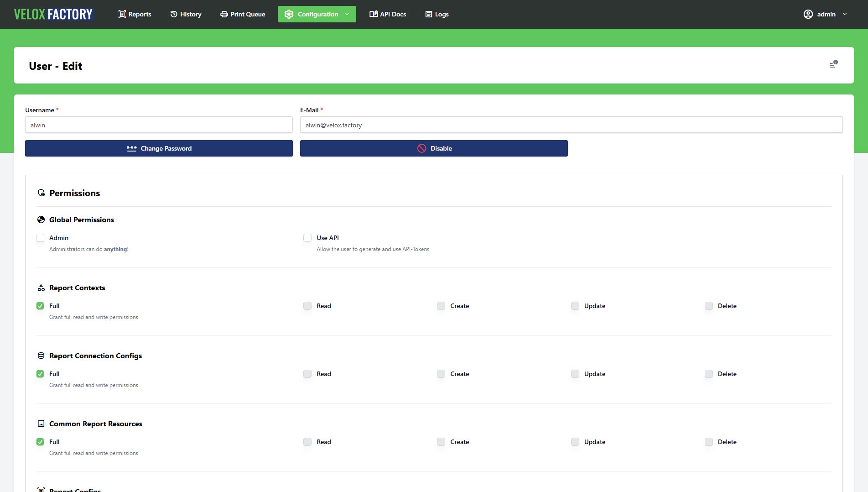Open the Configuration menu
The image size is (868, 492).
coord(317,14)
